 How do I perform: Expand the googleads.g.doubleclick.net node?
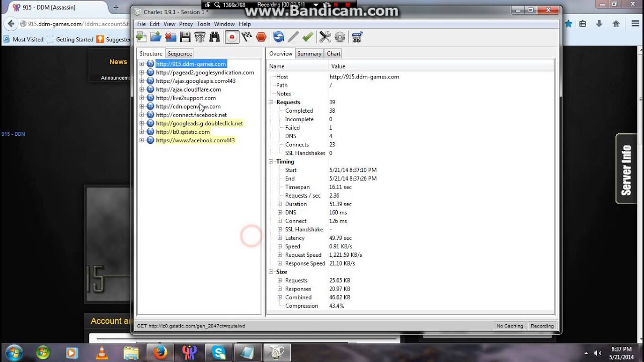142,123
